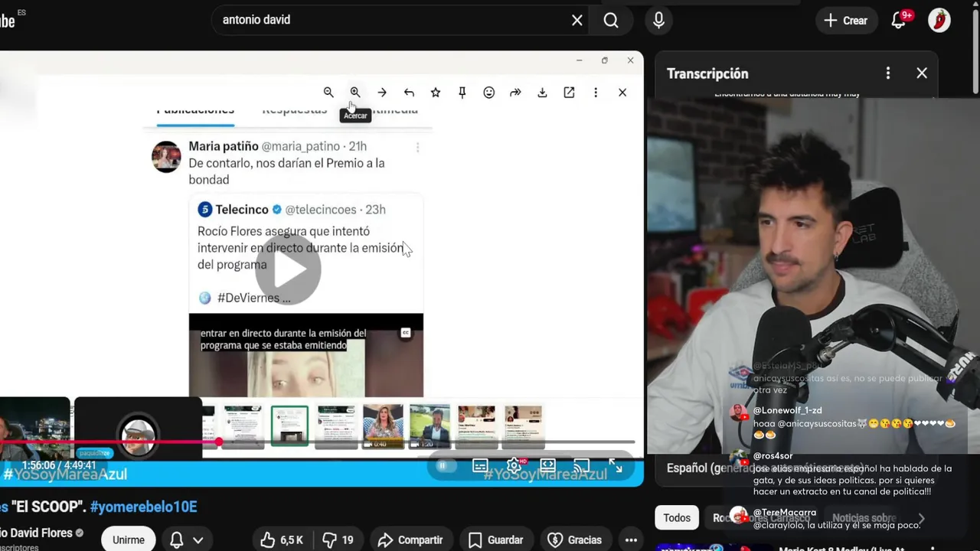This screenshot has width=980, height=551.
Task: Cast video to a device
Action: point(582,465)
